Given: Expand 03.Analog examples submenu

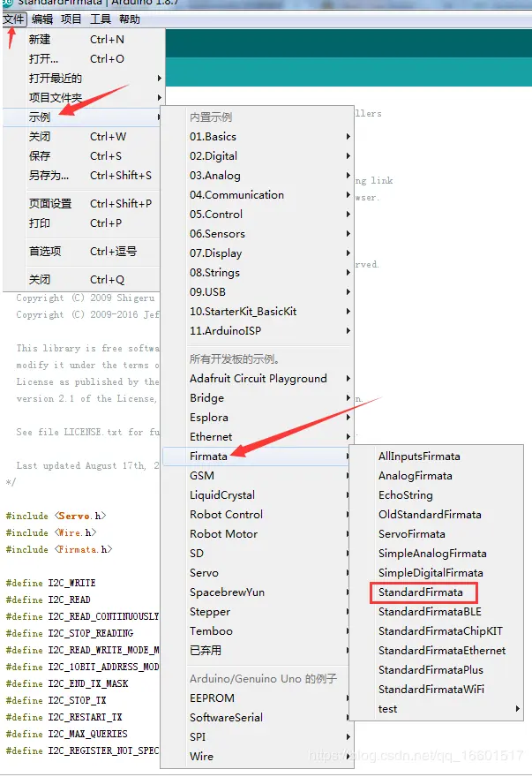Looking at the screenshot, I should pos(257,176).
